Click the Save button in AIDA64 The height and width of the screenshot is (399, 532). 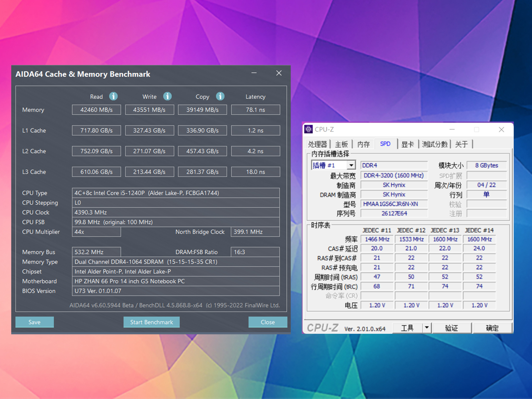(34, 322)
